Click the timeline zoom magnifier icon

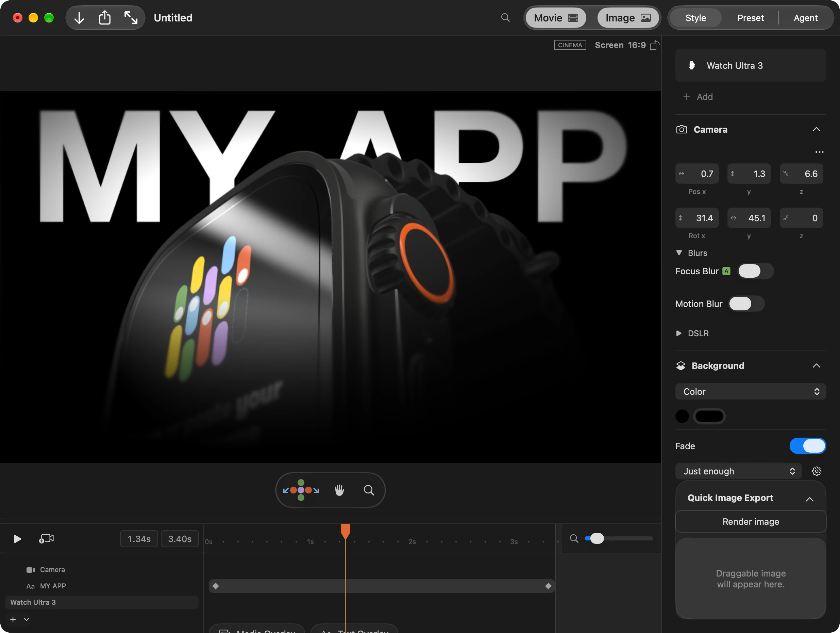pos(574,538)
